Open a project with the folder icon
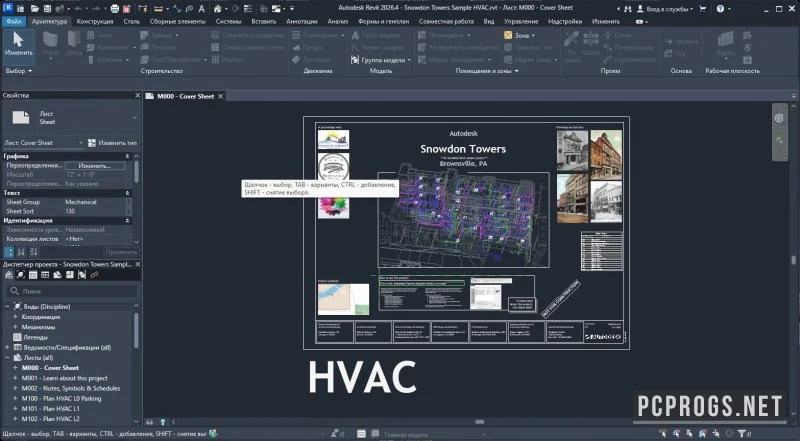The image size is (800, 441). [34, 9]
